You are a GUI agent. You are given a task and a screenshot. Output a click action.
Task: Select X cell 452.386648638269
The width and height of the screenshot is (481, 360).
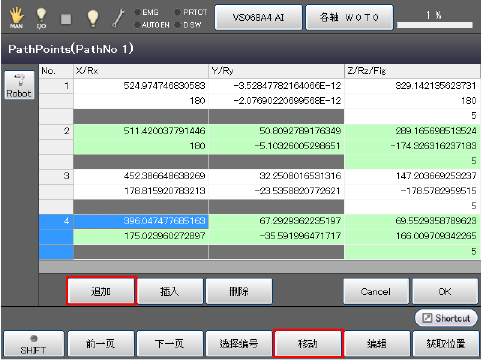[141, 176]
